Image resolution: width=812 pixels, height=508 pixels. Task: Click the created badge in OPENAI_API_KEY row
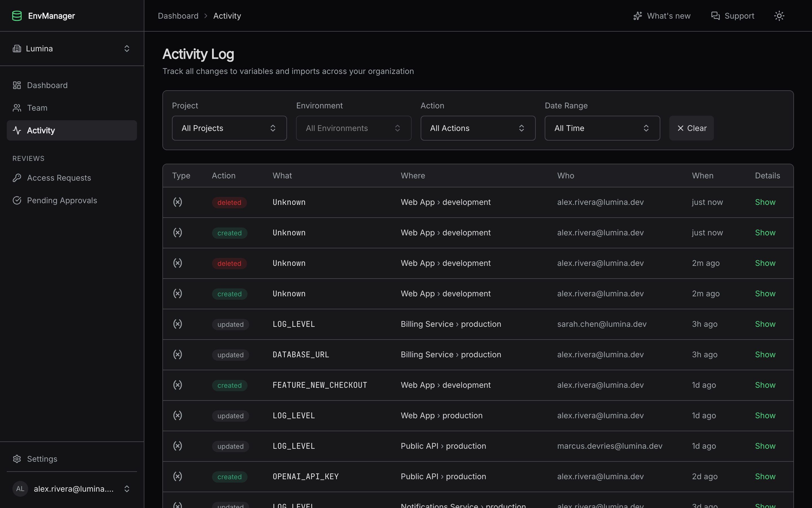pyautogui.click(x=230, y=477)
